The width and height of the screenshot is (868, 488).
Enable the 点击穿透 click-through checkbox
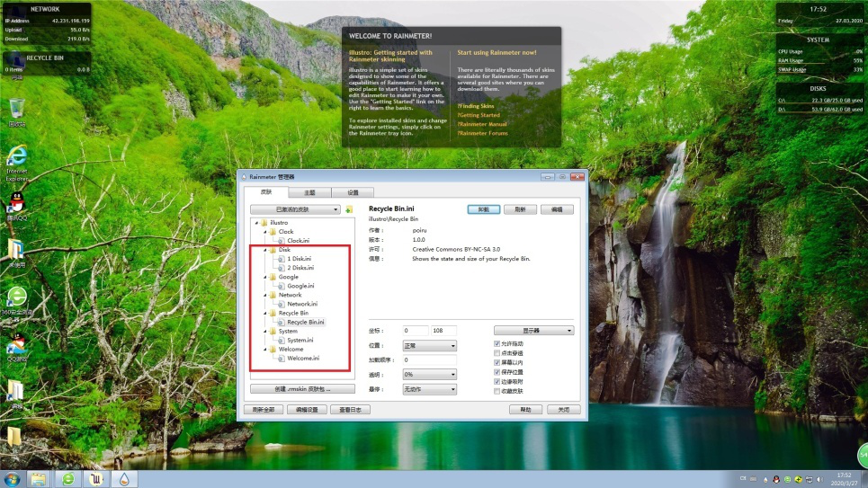[x=497, y=353]
